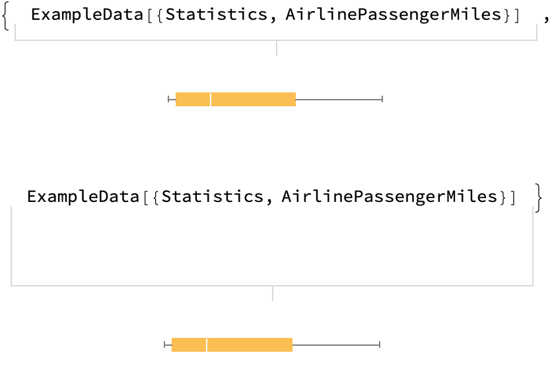The height and width of the screenshot is (392, 552).
Task: Click the left whisker cap of the bottom box plot
Action: pos(164,344)
